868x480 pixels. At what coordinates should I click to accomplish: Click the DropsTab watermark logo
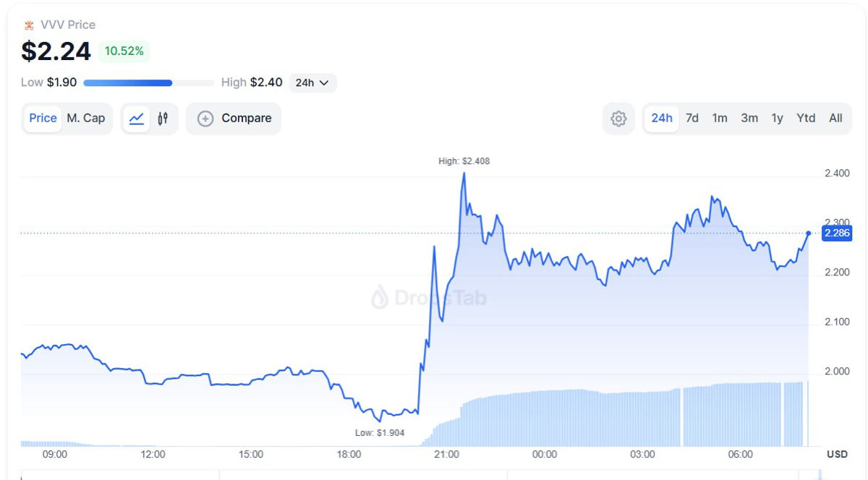coord(380,297)
